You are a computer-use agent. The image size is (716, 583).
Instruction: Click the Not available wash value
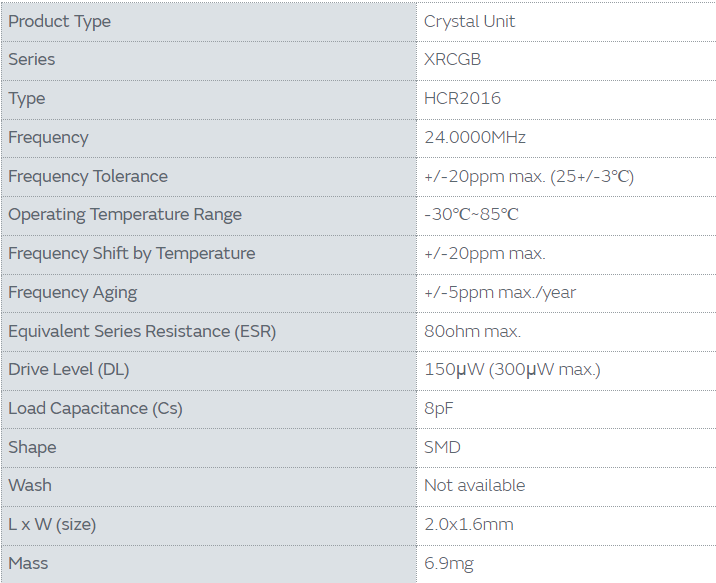point(474,485)
